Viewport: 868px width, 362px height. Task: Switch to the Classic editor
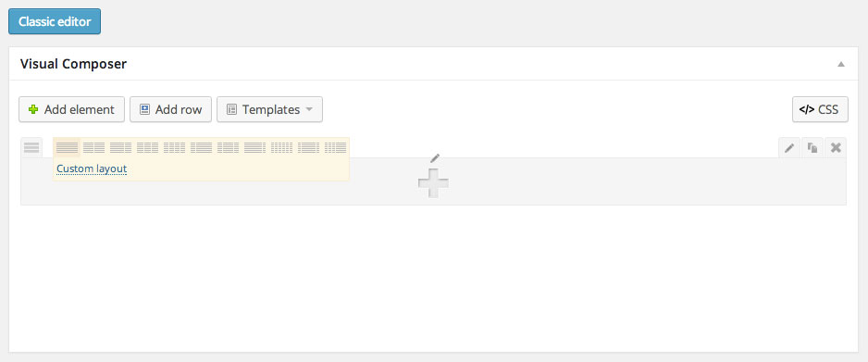(x=55, y=21)
